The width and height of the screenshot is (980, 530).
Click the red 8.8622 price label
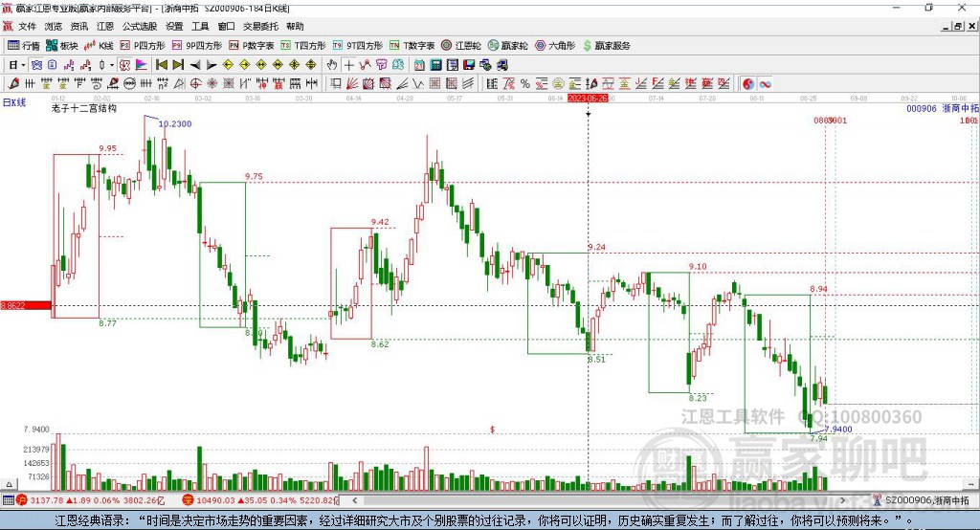point(26,305)
